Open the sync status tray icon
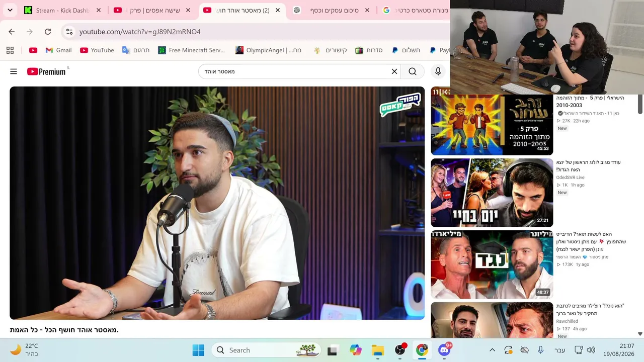Image resolution: width=644 pixels, height=362 pixels. (508, 350)
